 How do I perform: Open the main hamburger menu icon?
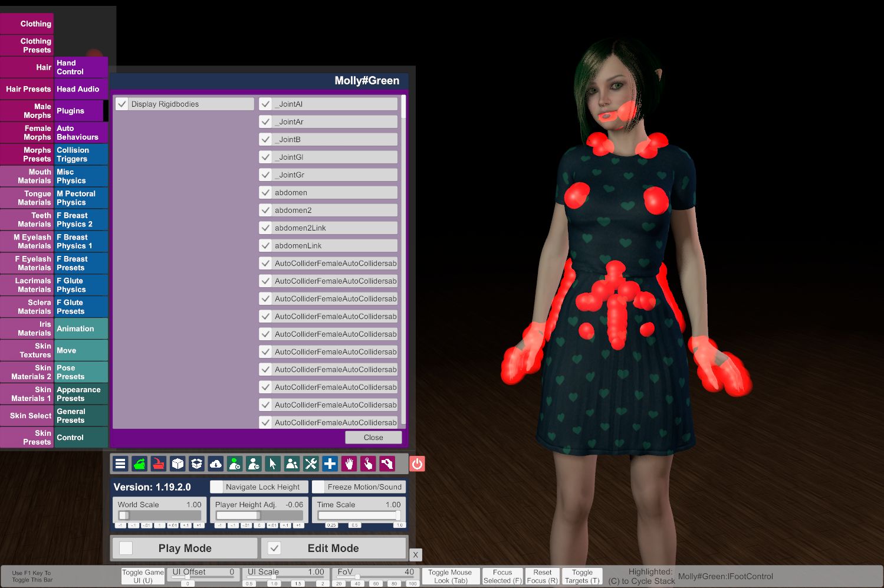click(120, 464)
